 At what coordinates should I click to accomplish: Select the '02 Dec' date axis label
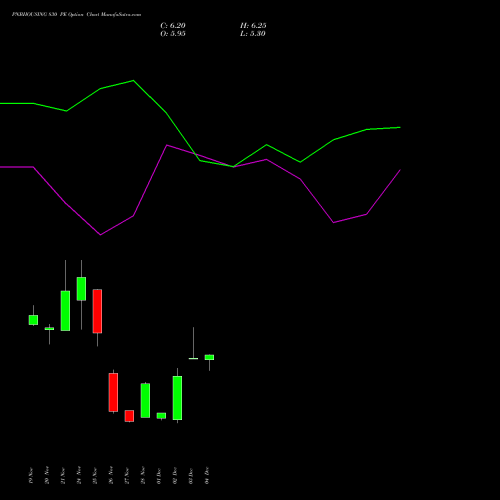175,475
